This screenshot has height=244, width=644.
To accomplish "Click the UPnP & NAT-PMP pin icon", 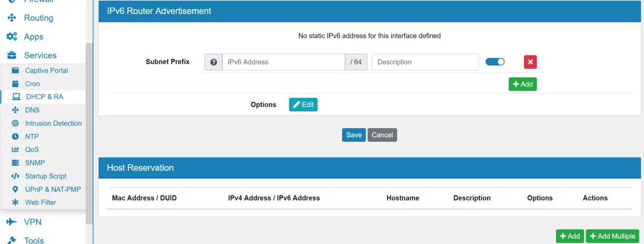I will click(x=15, y=189).
